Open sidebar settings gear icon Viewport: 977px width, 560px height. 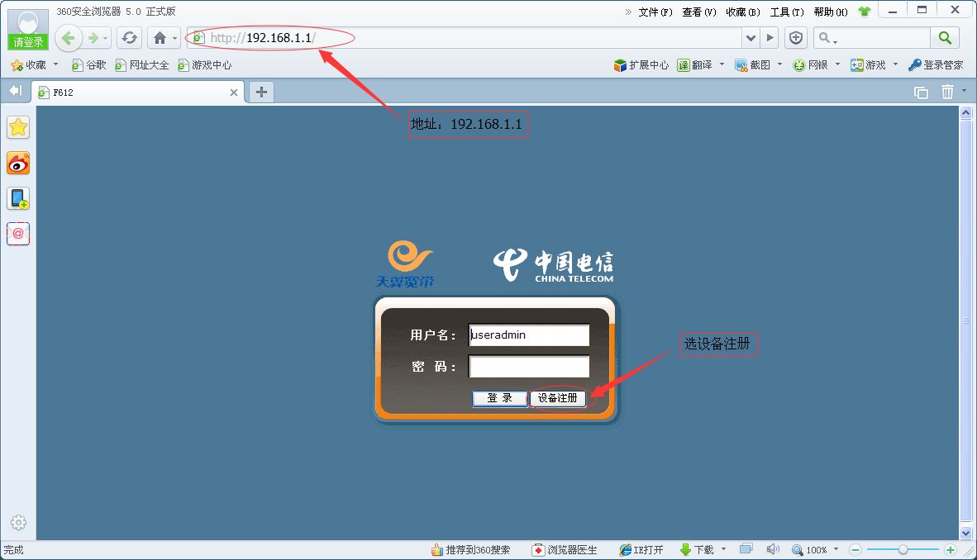(x=19, y=522)
